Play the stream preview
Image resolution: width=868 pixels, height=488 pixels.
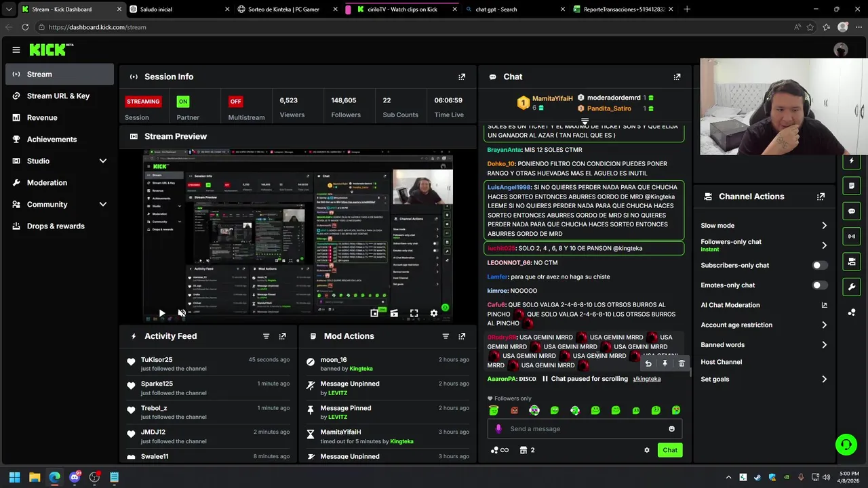coord(161,313)
